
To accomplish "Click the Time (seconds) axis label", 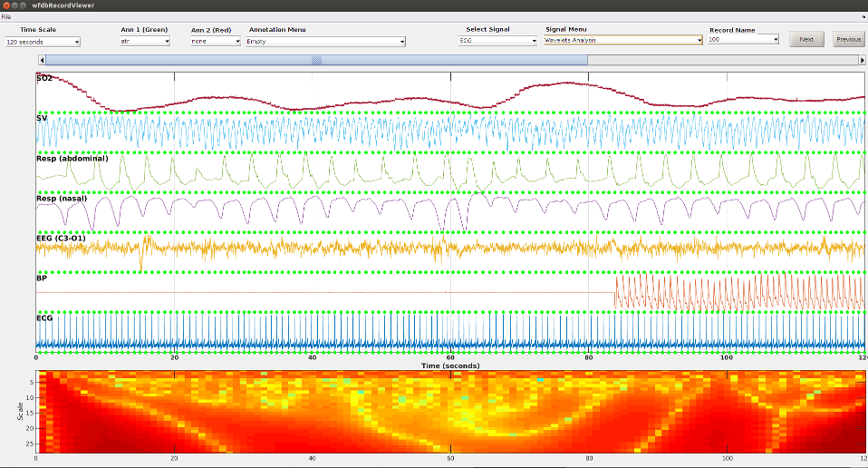I will click(x=450, y=366).
